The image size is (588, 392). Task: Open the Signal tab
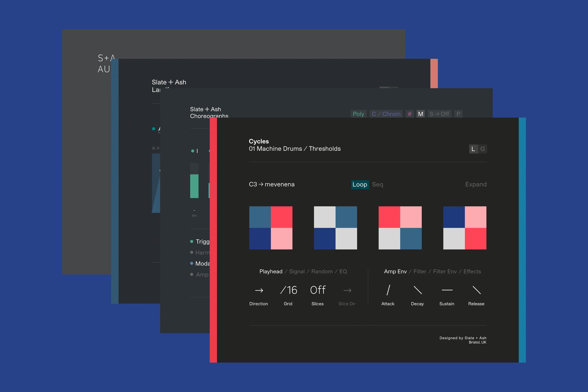pos(297,271)
